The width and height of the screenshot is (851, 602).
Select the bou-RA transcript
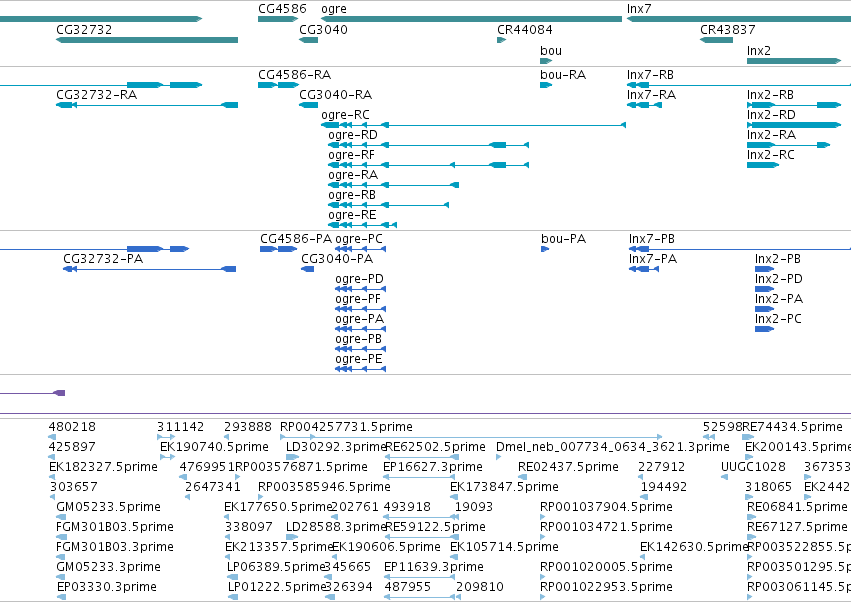[x=546, y=85]
